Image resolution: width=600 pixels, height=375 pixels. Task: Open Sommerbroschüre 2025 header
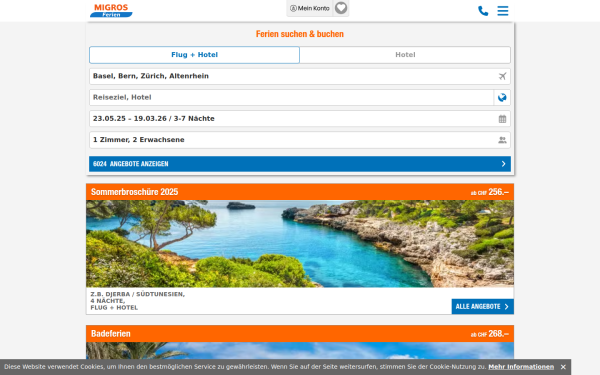300,192
